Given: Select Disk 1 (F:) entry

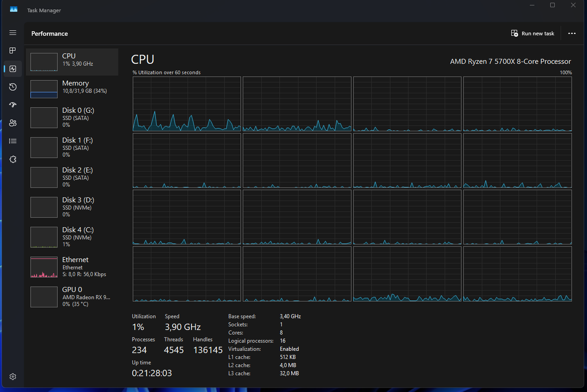Looking at the screenshot, I should [x=72, y=147].
